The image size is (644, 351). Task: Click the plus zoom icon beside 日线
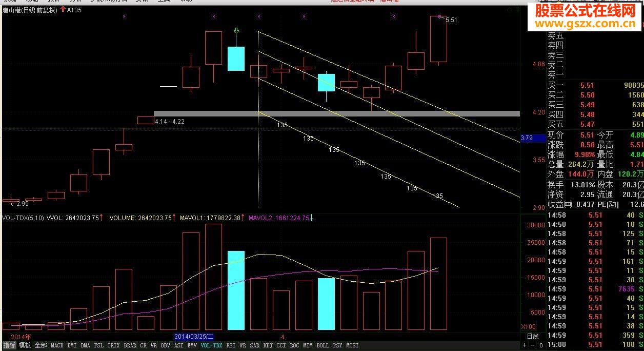pyautogui.click(x=523, y=345)
